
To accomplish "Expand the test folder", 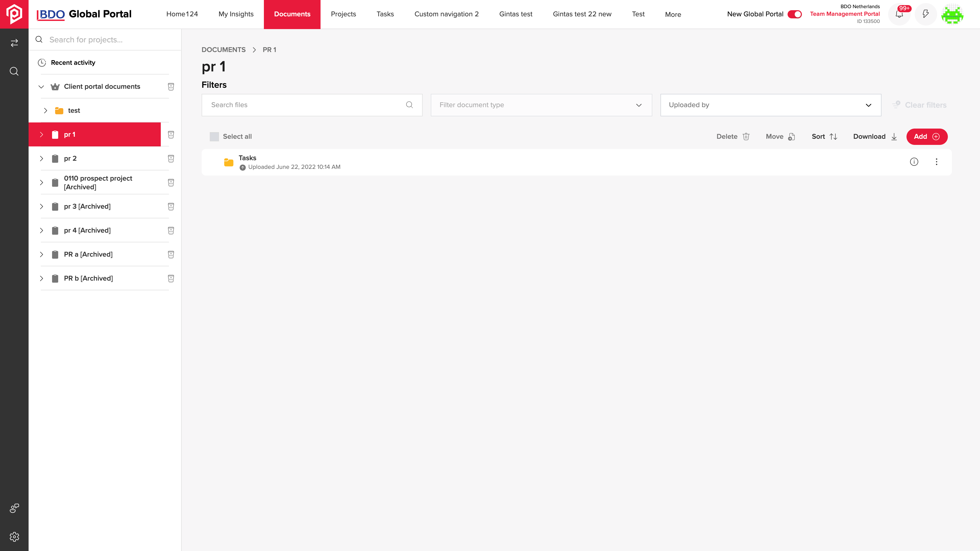I will [x=45, y=111].
